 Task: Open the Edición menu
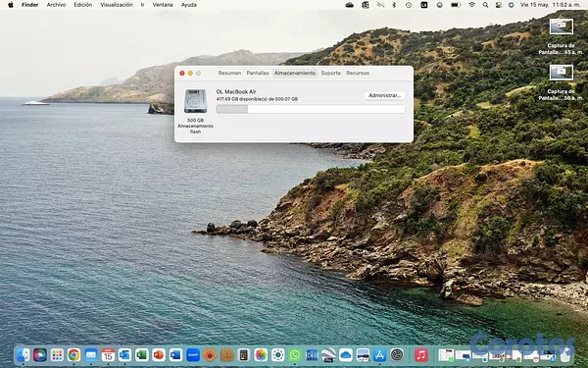(x=83, y=5)
